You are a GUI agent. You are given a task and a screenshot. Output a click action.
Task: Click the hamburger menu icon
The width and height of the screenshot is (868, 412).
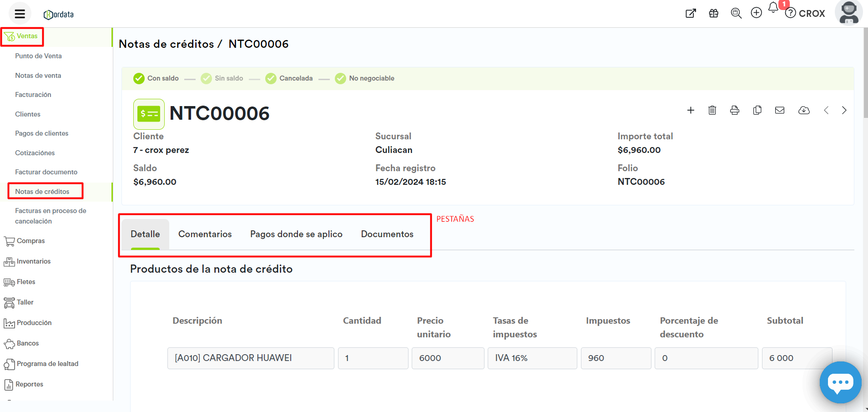20,14
